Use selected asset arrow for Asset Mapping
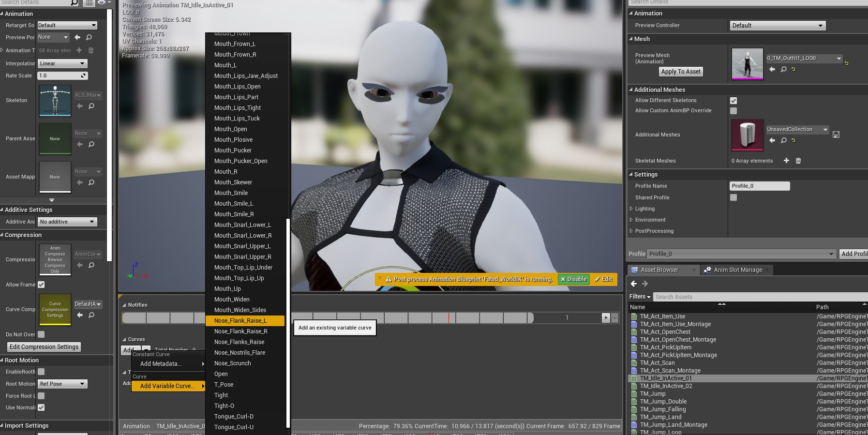868x435 pixels. [80, 182]
